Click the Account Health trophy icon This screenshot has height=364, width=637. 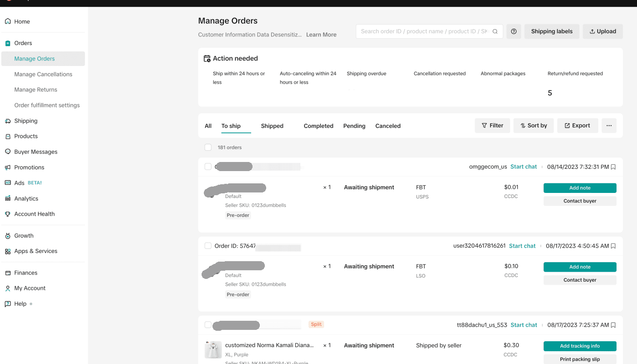point(8,214)
